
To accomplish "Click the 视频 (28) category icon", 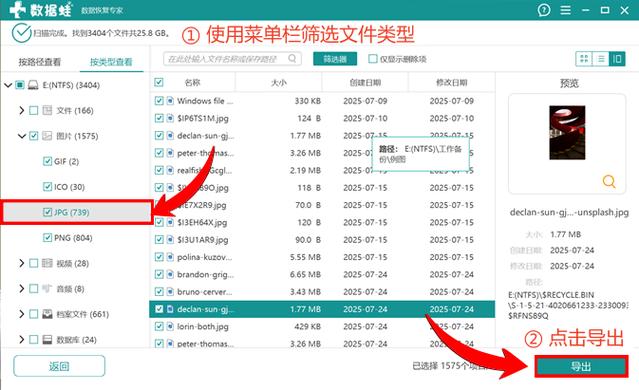I will coord(47,263).
